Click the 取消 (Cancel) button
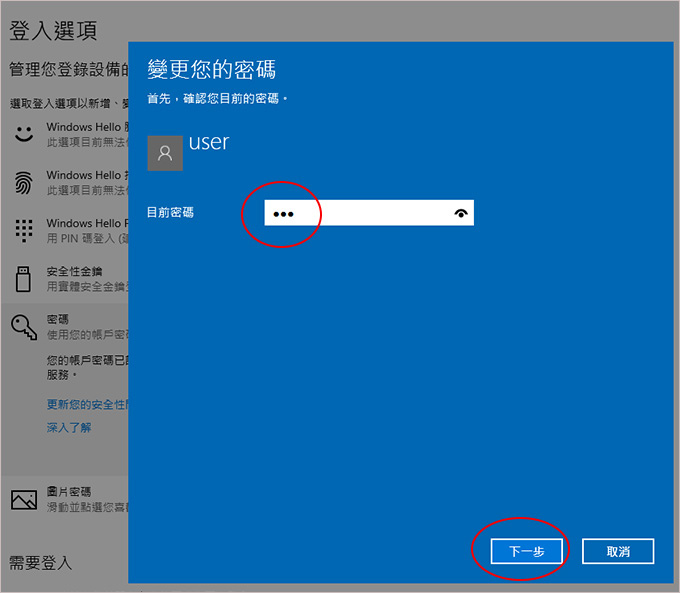680x593 pixels. [x=618, y=551]
